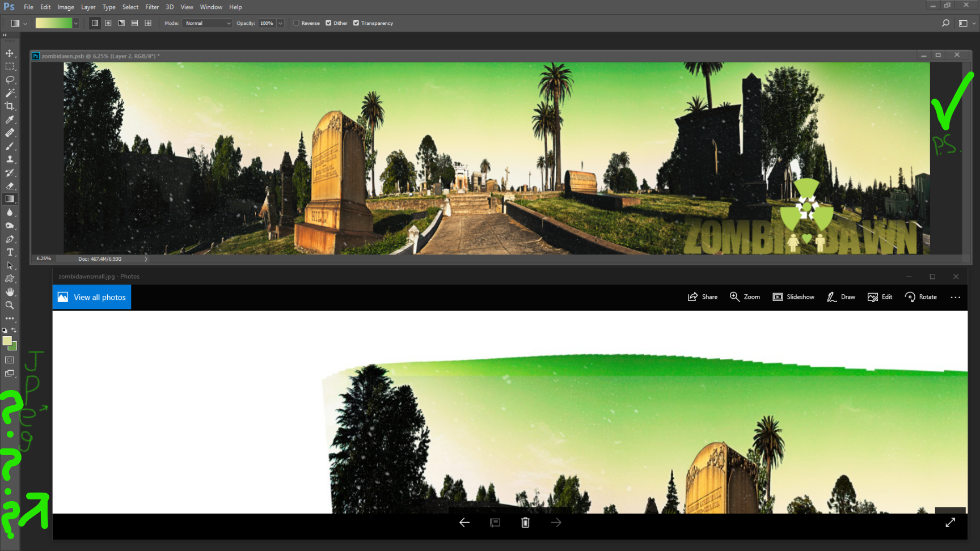Rotate the photo in Photos app

pos(921,297)
